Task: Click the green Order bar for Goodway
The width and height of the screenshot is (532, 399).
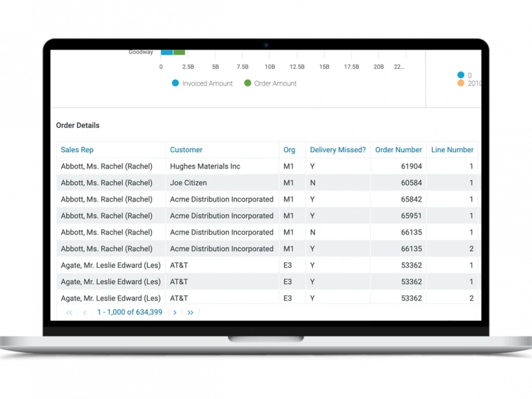Action: pos(179,52)
